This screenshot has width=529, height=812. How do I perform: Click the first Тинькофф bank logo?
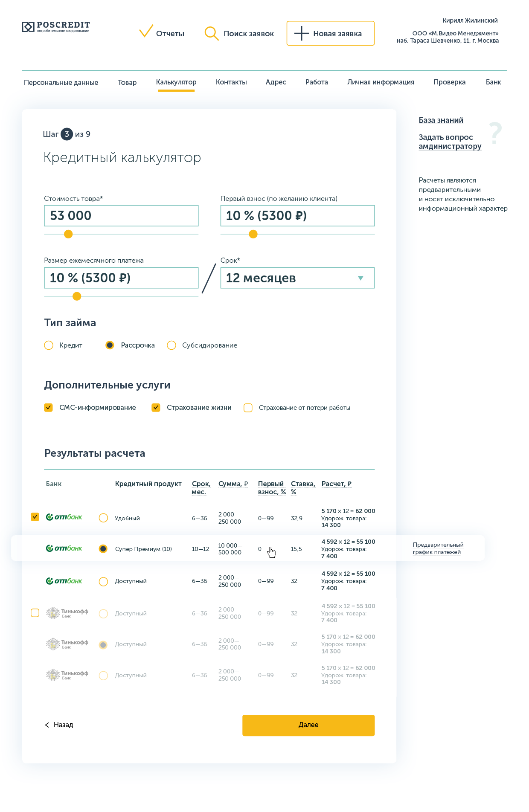coord(67,613)
